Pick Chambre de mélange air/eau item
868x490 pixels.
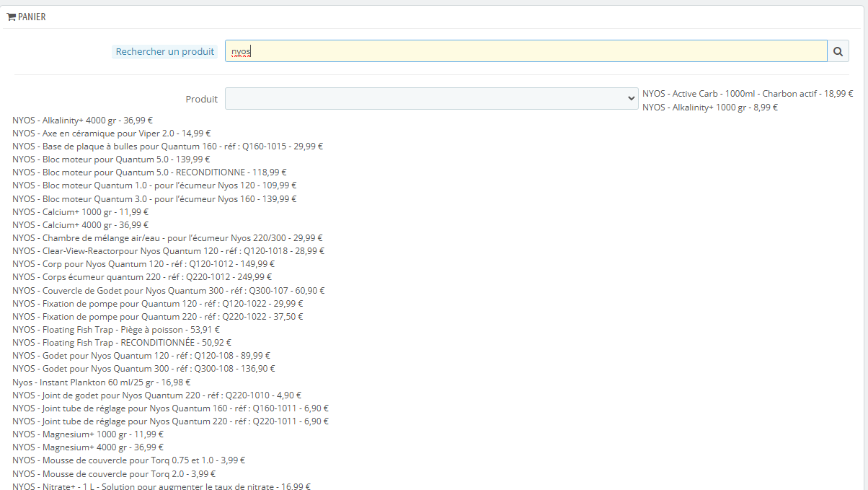click(167, 238)
